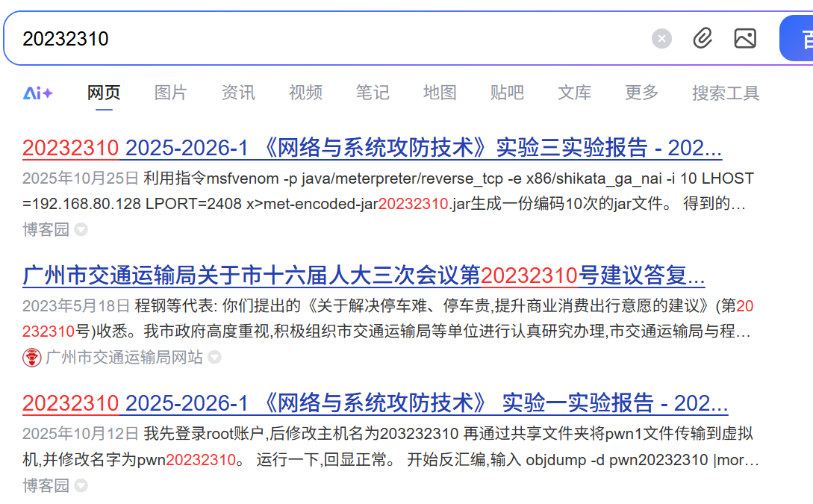The width and height of the screenshot is (813, 504).
Task: Click the snippet dated 2025年10月25日
Action: (x=387, y=191)
